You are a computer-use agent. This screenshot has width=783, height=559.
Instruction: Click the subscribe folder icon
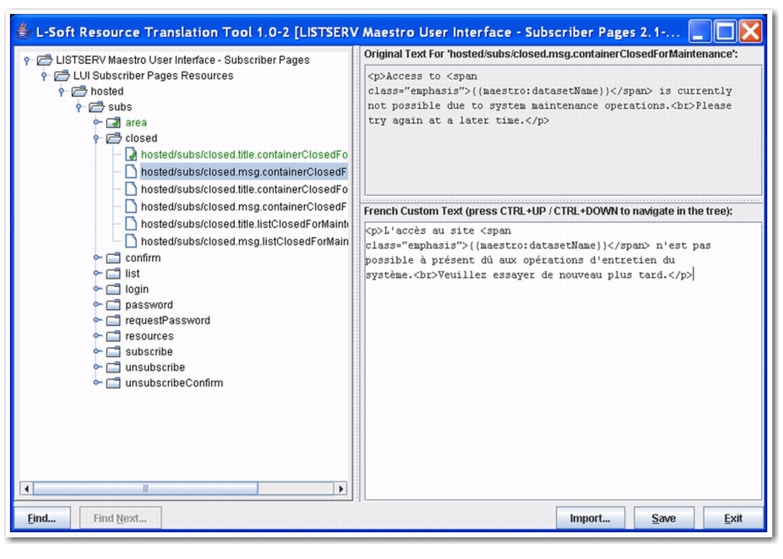(114, 352)
